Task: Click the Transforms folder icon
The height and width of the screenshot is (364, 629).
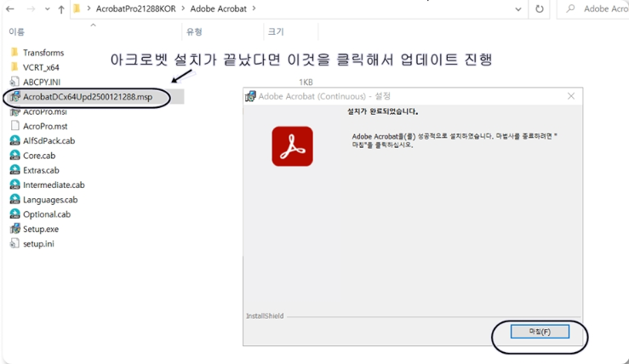Action: tap(14, 53)
